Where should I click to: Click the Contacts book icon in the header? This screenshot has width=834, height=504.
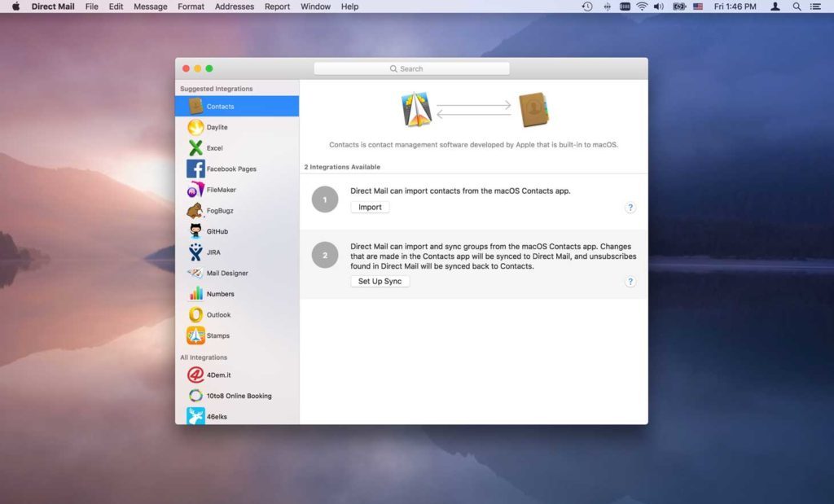(533, 110)
